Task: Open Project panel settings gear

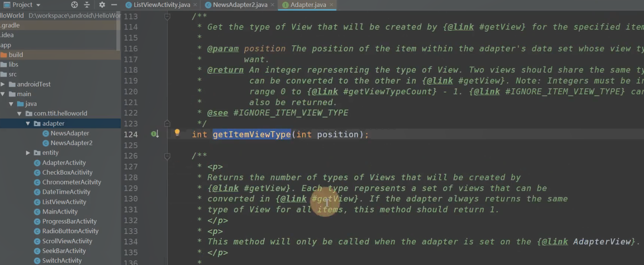Action: (x=102, y=5)
